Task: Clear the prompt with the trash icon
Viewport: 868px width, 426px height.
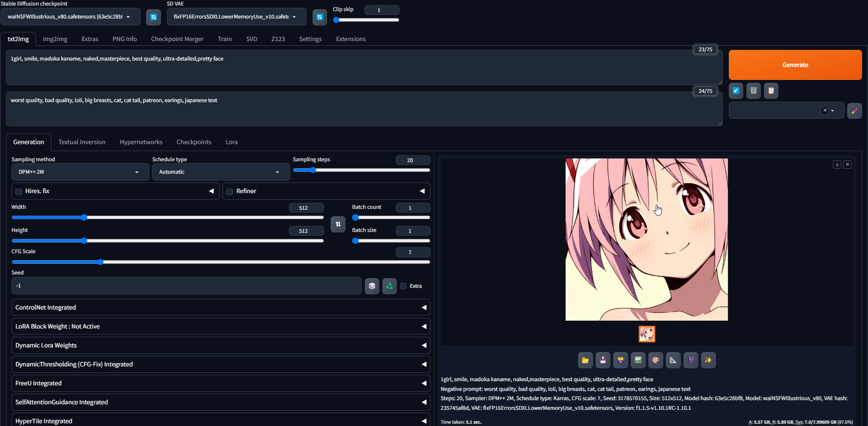Action: pyautogui.click(x=754, y=91)
